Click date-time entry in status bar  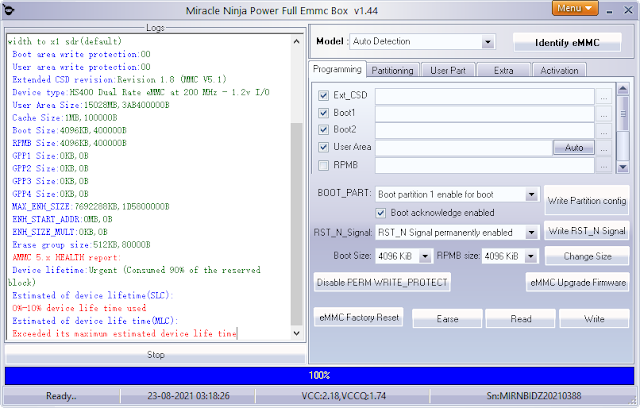(188, 396)
